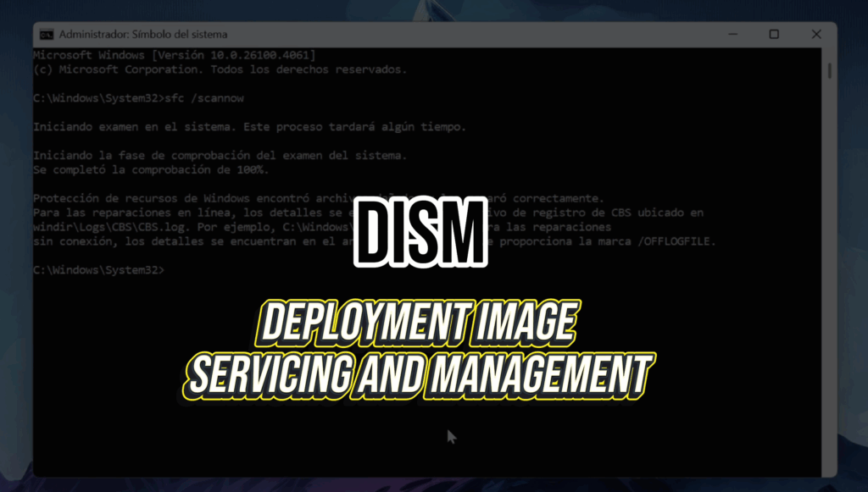
Task: Click the 'Administrador: Símbolo del sistema' title
Action: coord(142,34)
